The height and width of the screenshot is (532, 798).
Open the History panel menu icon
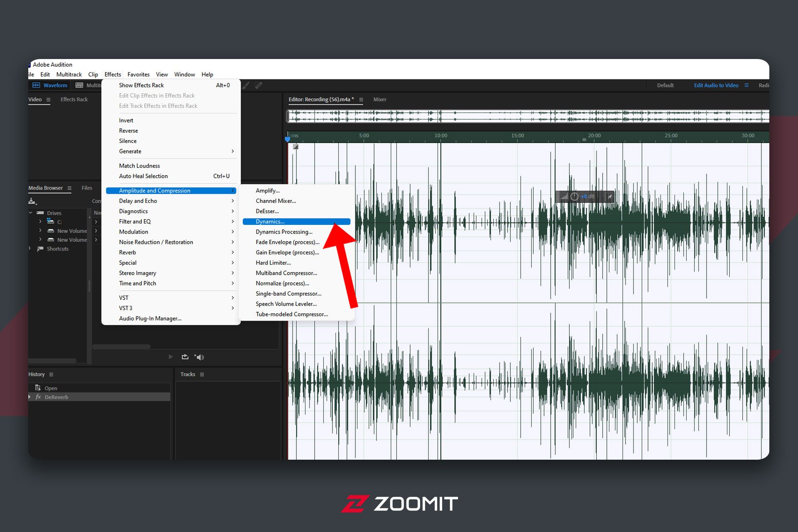51,374
